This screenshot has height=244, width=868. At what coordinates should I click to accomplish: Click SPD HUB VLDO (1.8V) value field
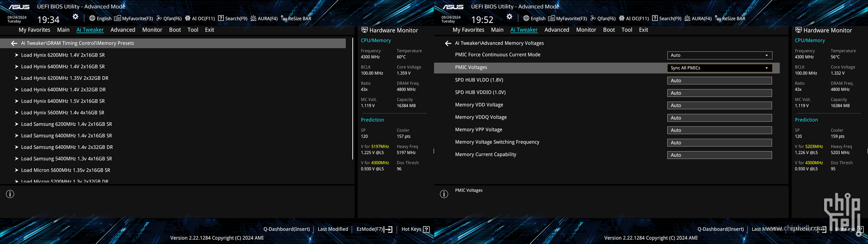(x=720, y=80)
